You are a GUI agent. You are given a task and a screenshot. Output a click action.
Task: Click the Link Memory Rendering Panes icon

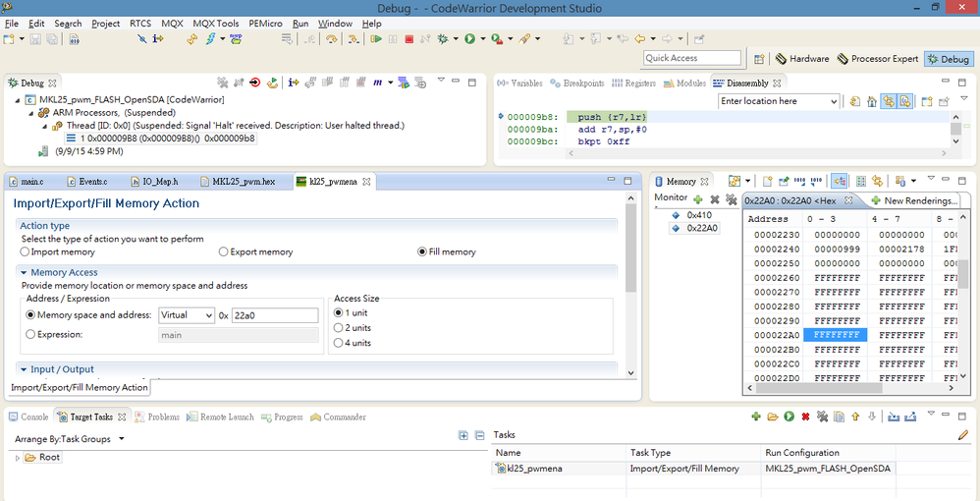click(x=878, y=182)
